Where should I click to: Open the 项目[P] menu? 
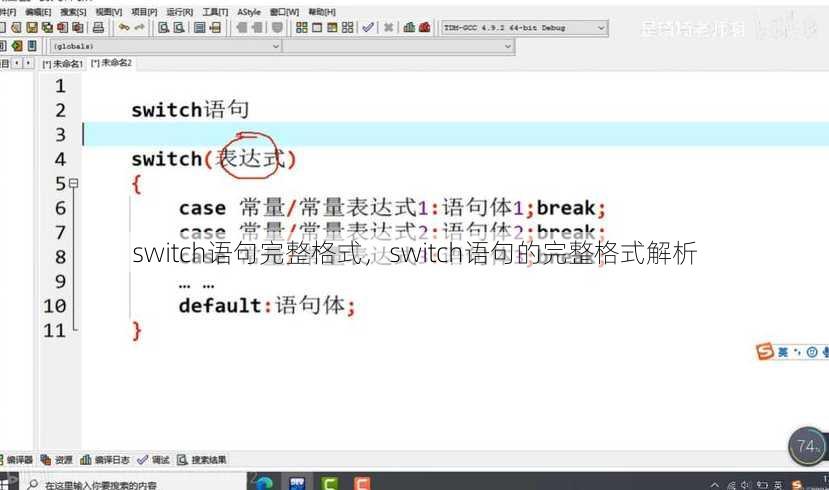pyautogui.click(x=144, y=12)
